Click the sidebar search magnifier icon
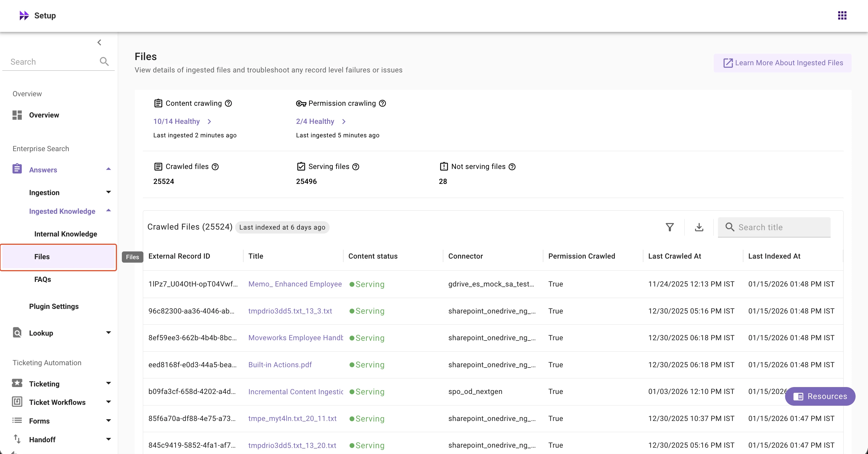868x454 pixels. point(104,61)
